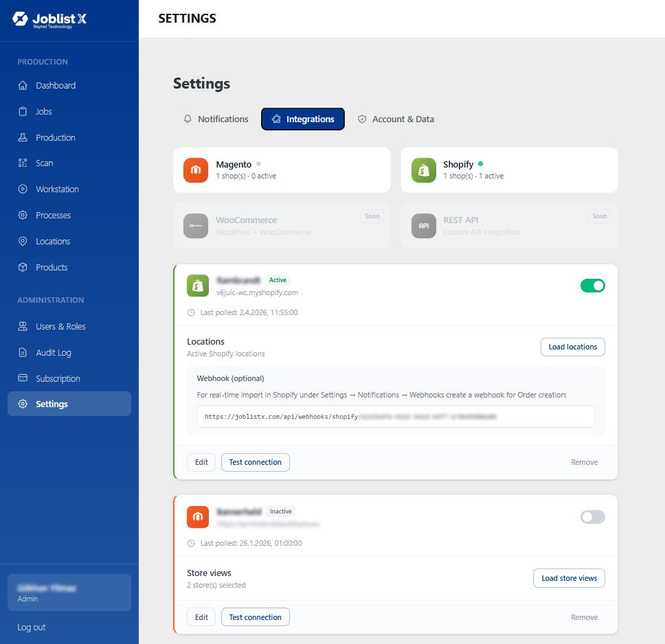Screen dimensions: 665x644
Task: Open the Account & Data tab
Action: coord(396,119)
